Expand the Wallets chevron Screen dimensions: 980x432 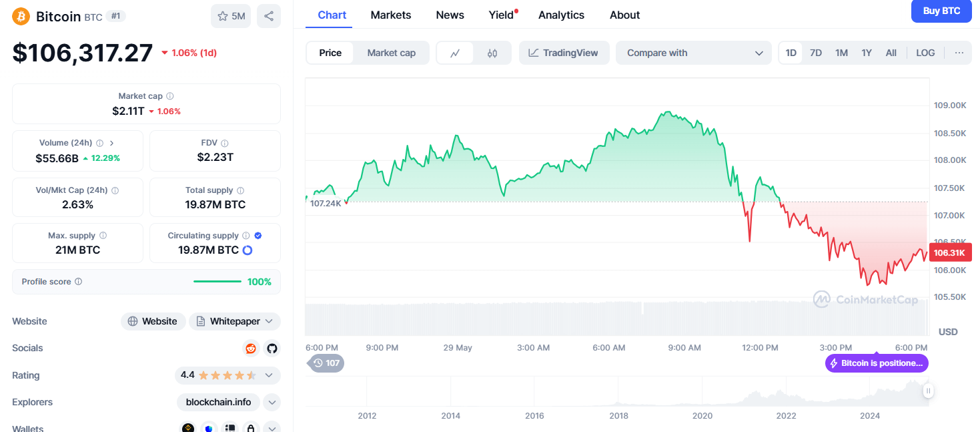point(272,429)
